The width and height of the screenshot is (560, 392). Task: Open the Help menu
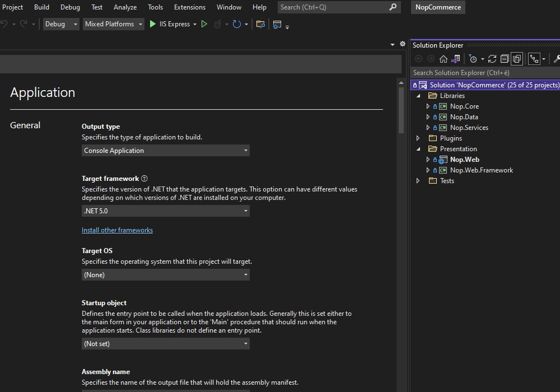[259, 7]
